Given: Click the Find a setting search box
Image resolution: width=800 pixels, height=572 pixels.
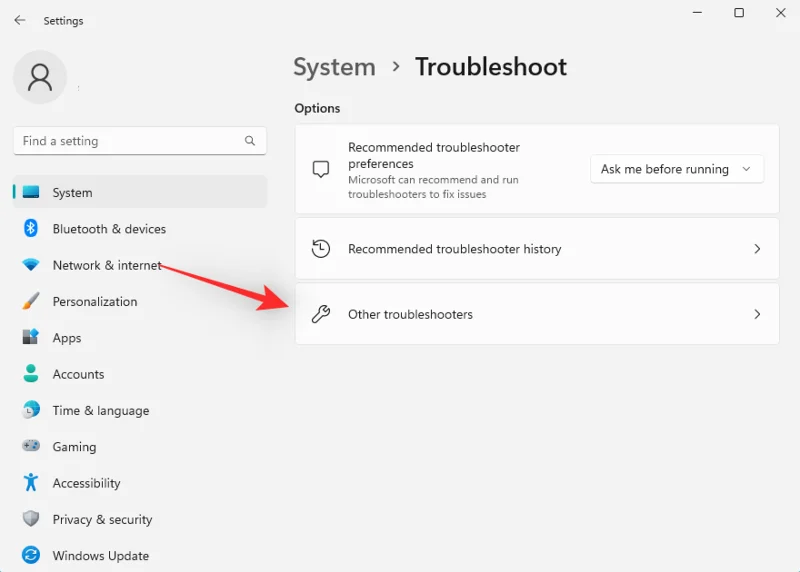Looking at the screenshot, I should pyautogui.click(x=130, y=141).
